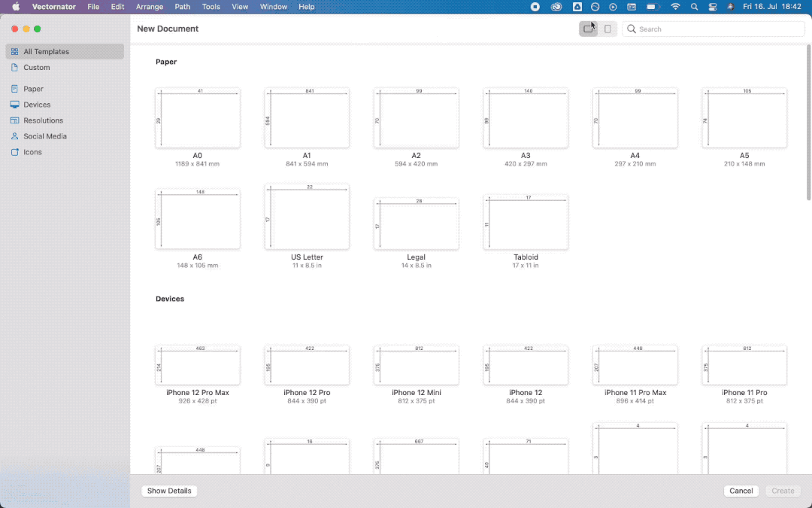Open the Apple menu
Screen dimensions: 812x508
(16, 7)
